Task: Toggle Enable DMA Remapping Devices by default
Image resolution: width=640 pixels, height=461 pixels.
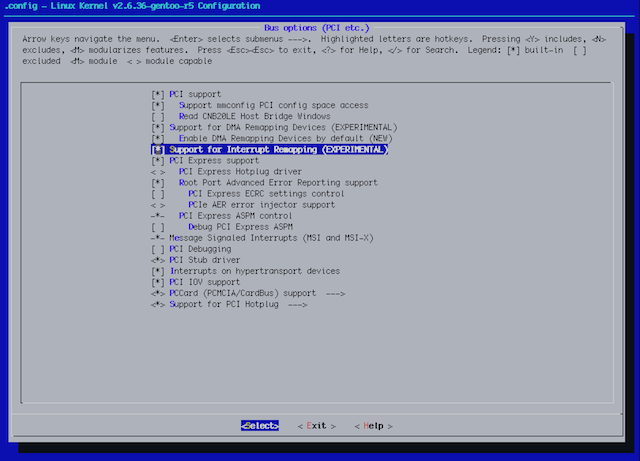Action: (x=158, y=138)
